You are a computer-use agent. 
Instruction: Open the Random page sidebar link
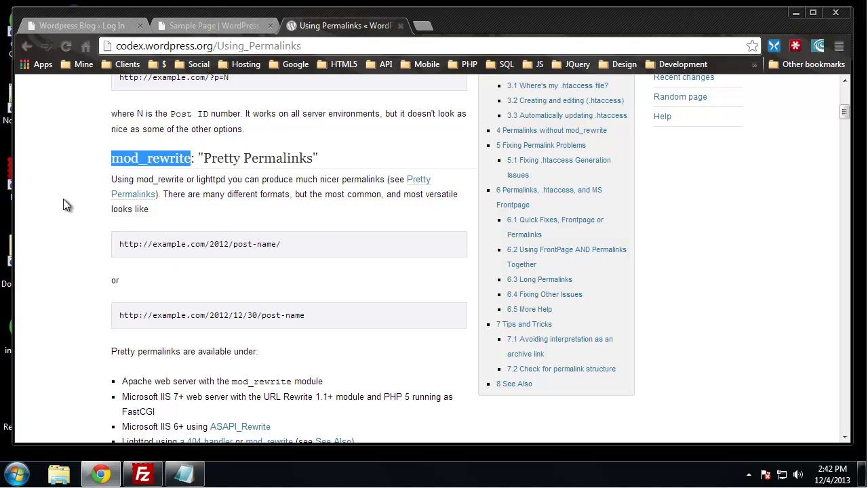tap(680, 97)
